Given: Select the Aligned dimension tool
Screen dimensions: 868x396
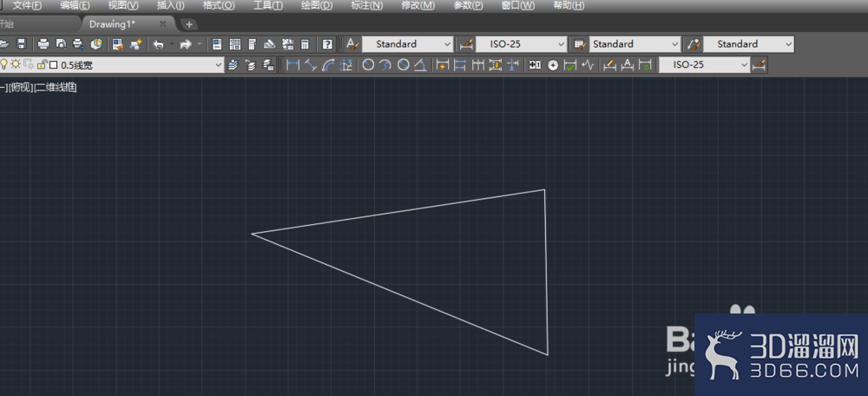Looking at the screenshot, I should coord(311,65).
